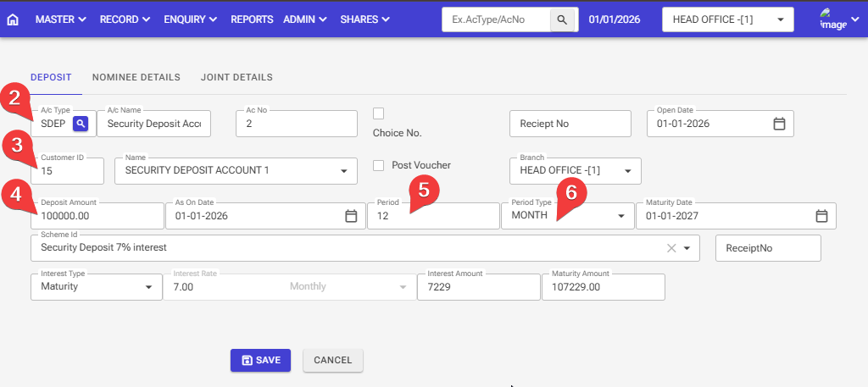Image resolution: width=868 pixels, height=387 pixels.
Task: Open the Open Date calendar picker
Action: 779,124
